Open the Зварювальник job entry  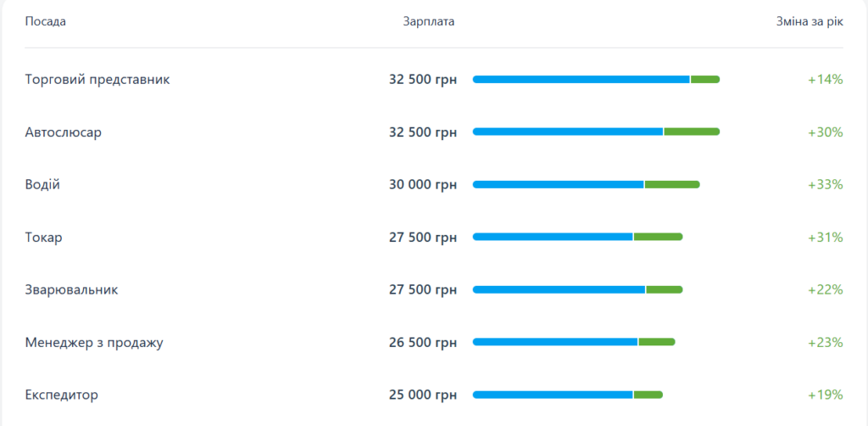coord(71,290)
